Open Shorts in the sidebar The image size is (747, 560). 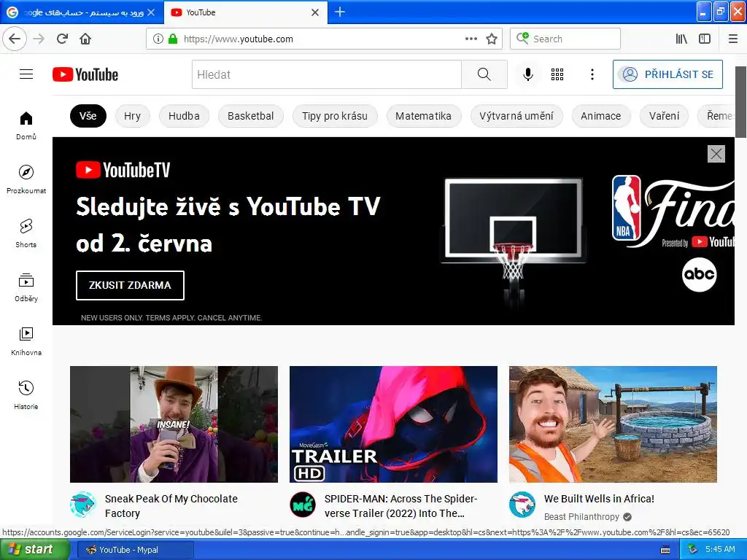pyautogui.click(x=26, y=233)
